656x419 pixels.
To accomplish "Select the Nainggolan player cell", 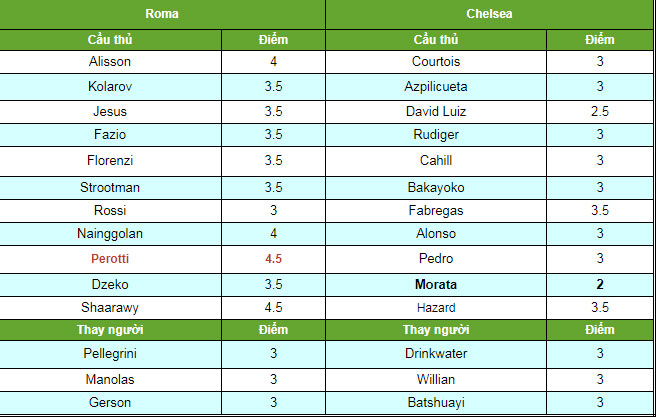I will [x=110, y=234].
